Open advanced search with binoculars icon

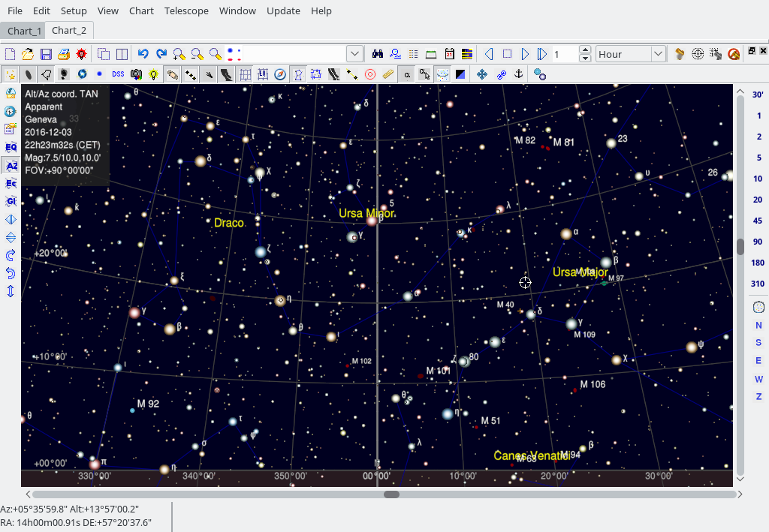click(377, 54)
